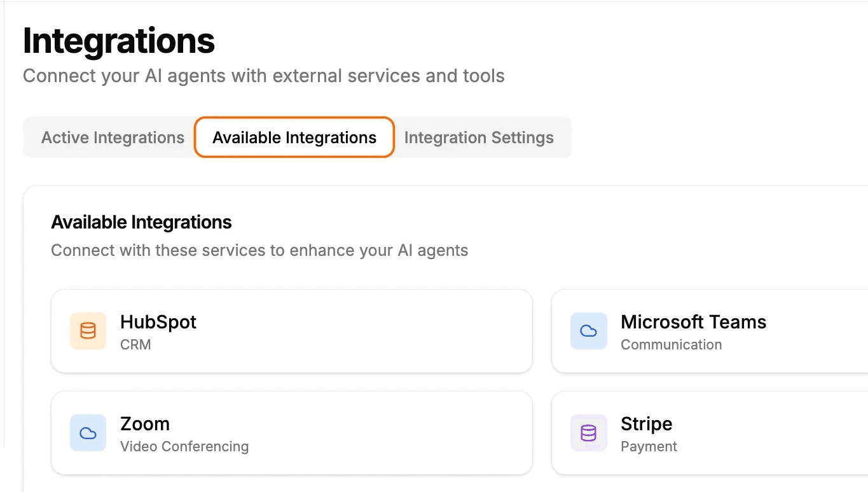Click the Communication label under Microsoft Teams
The width and height of the screenshot is (868, 492).
[x=671, y=345]
